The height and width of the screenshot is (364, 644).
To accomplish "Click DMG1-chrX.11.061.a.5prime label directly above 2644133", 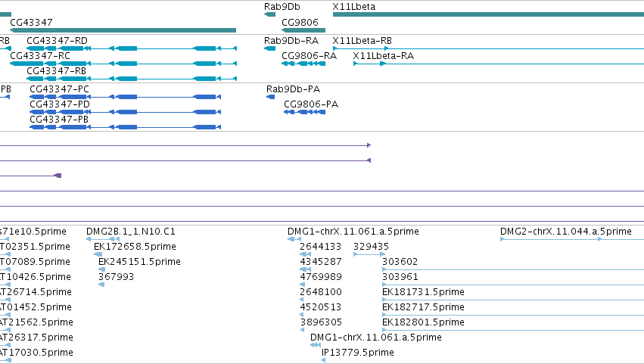I will [353, 232].
